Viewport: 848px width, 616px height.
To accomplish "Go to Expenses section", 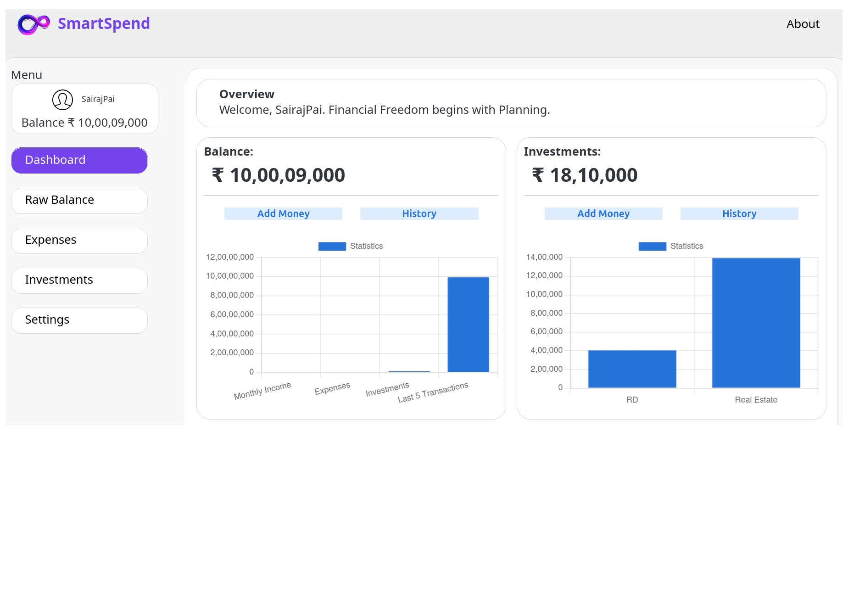I will click(x=79, y=240).
